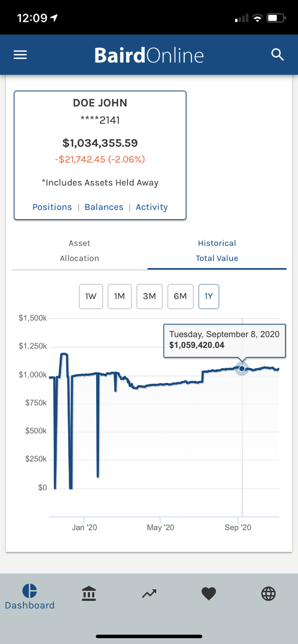Tap the heart favorites icon
The width and height of the screenshot is (298, 644).
click(x=209, y=593)
